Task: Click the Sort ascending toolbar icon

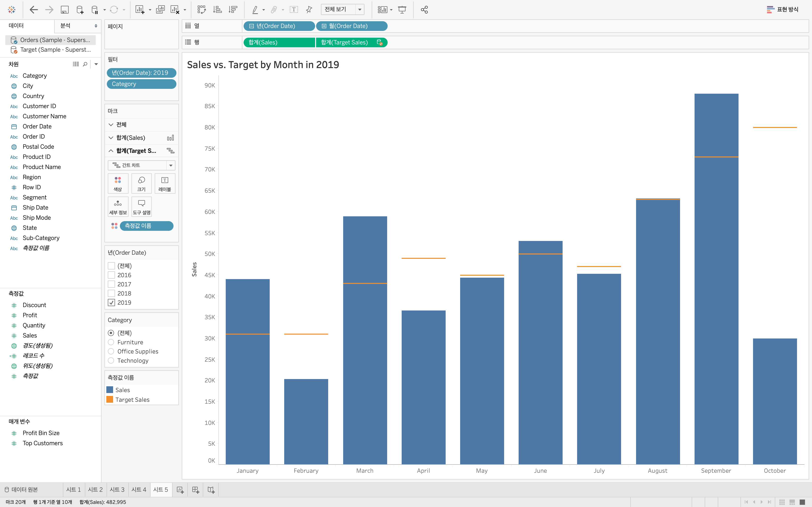Action: coord(217,10)
